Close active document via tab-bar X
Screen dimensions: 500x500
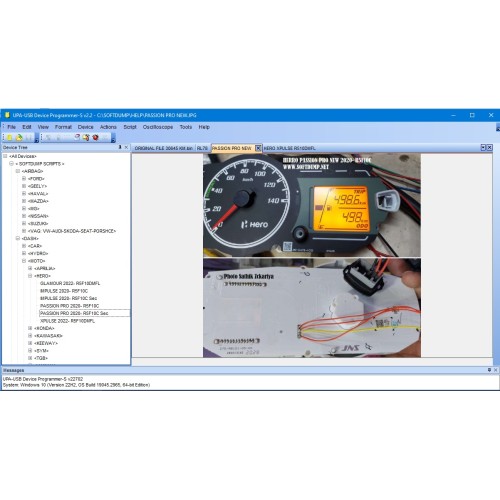tap(489, 147)
